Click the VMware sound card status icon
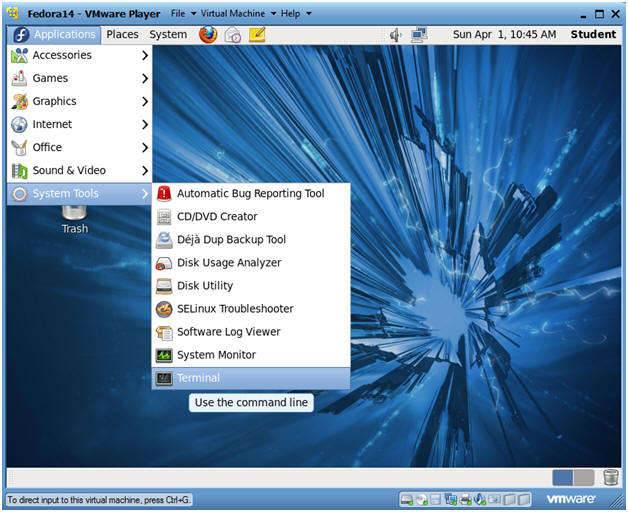This screenshot has height=512, width=628. click(x=480, y=500)
